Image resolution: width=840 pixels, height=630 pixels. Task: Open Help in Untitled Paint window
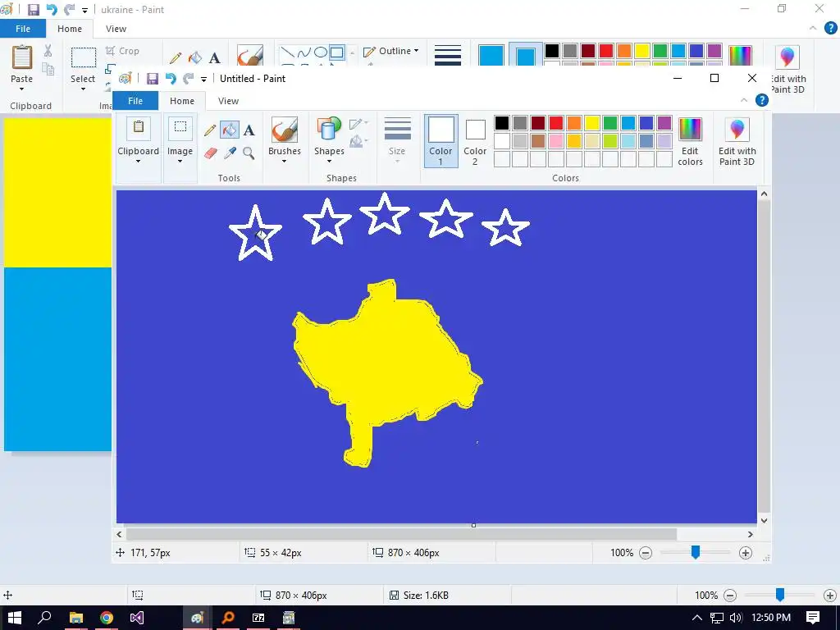[x=762, y=100]
